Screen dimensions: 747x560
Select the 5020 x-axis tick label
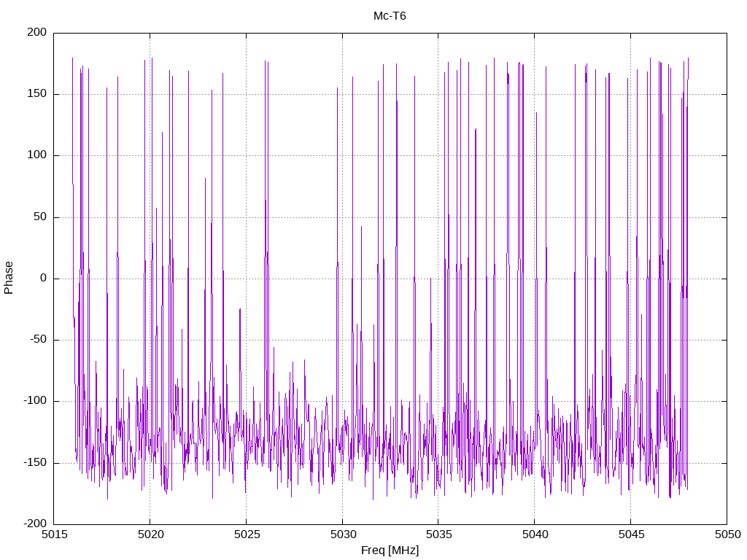tap(150, 534)
